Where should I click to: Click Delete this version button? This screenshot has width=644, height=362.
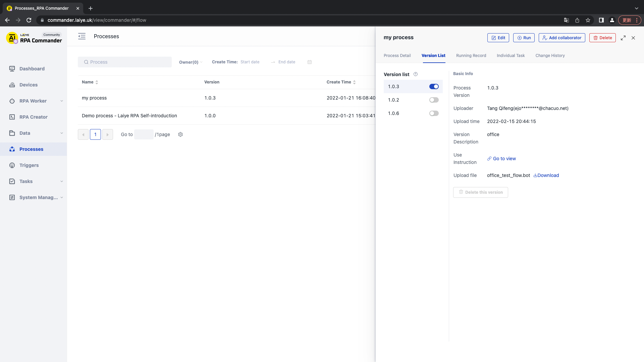(481, 192)
